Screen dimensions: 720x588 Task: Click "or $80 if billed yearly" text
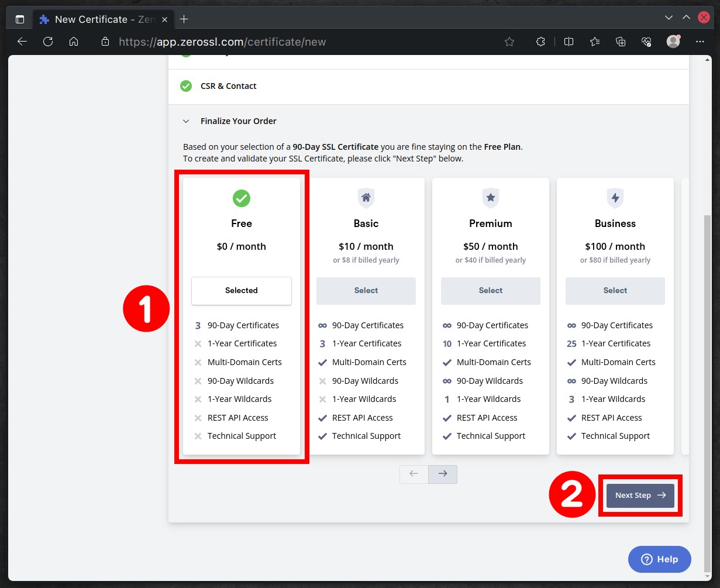(x=615, y=260)
